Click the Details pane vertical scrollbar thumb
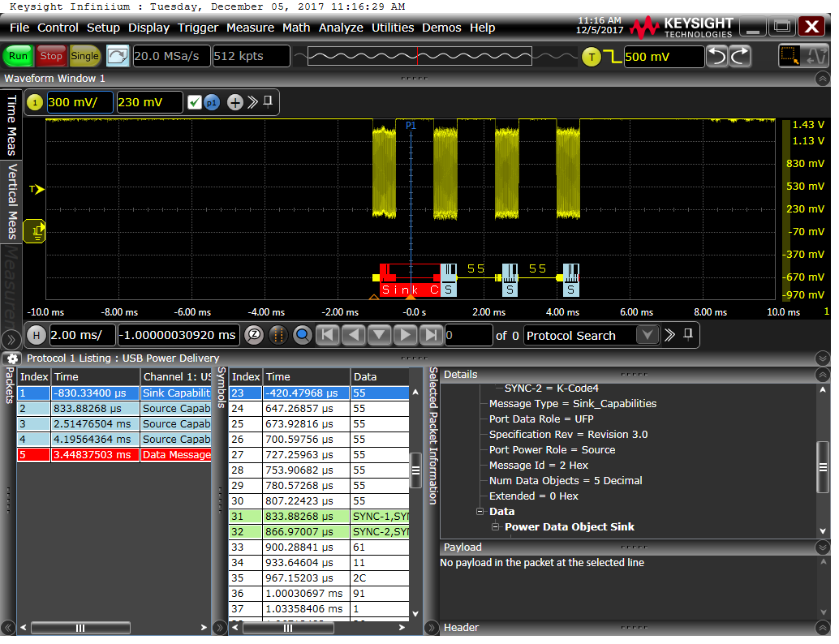 click(823, 467)
